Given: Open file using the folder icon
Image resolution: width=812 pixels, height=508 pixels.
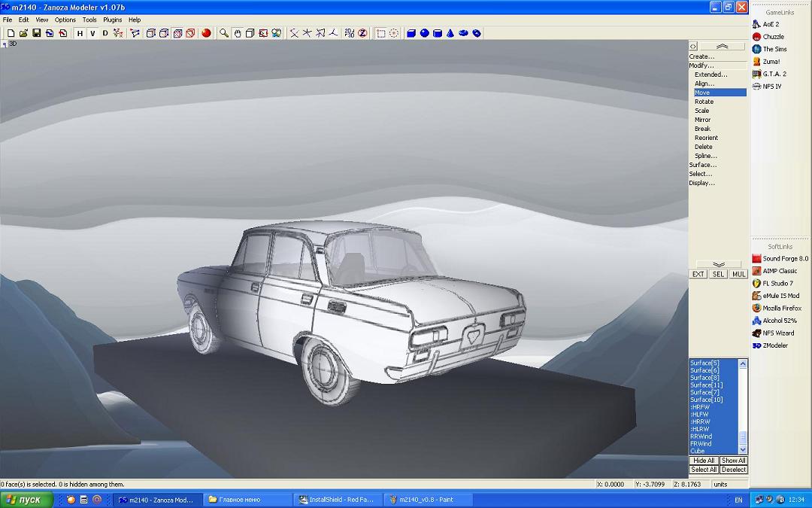Looking at the screenshot, I should pos(23,33).
